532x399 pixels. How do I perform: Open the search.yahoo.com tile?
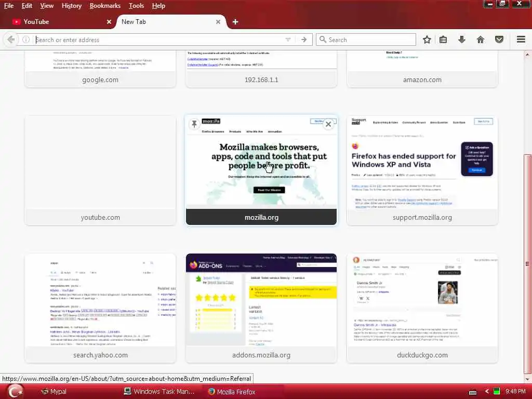100,308
